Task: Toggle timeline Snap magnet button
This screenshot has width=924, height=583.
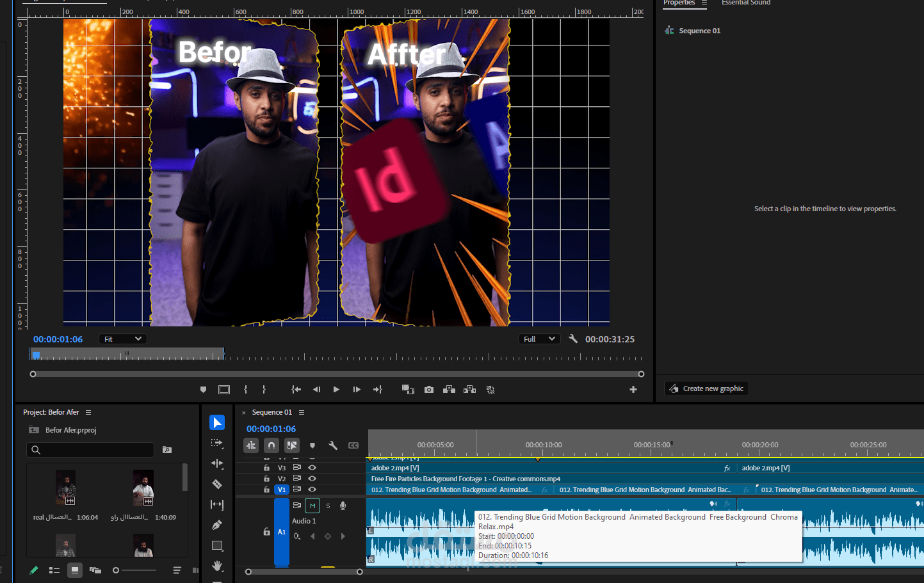Action: [272, 445]
